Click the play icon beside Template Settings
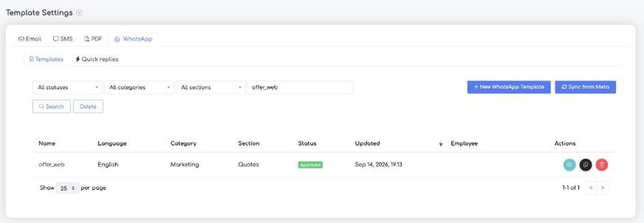The width and height of the screenshot is (644, 223). click(x=79, y=13)
